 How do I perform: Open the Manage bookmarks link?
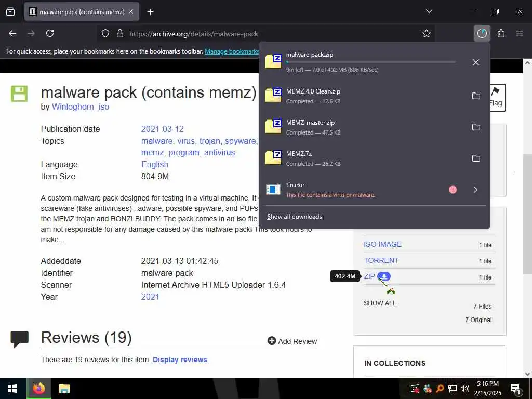coord(232,51)
